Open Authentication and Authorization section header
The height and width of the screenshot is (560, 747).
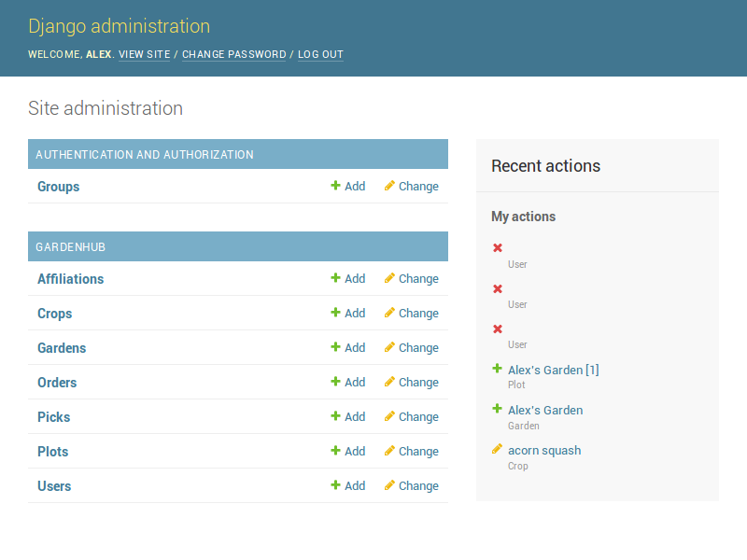pos(145,154)
